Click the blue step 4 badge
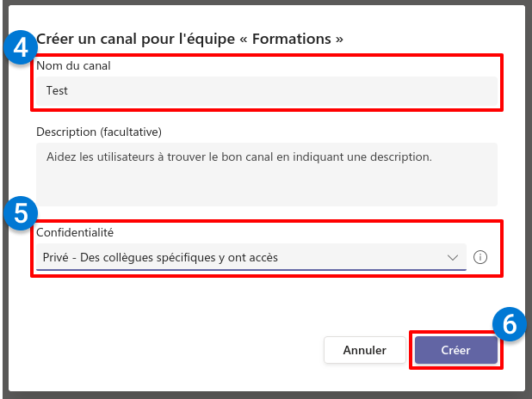The height and width of the screenshot is (399, 532). 19,48
